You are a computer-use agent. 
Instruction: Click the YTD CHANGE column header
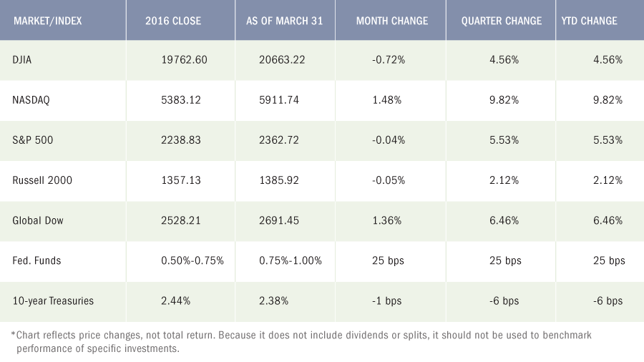(590, 21)
